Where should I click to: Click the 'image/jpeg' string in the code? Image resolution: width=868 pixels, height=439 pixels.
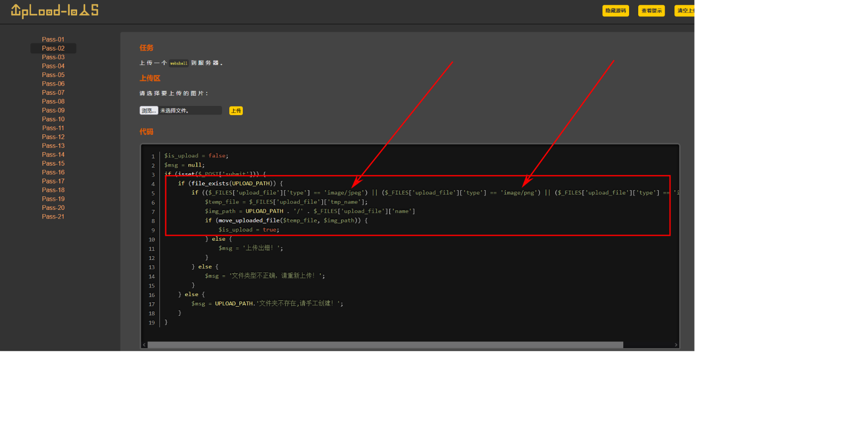[344, 193]
